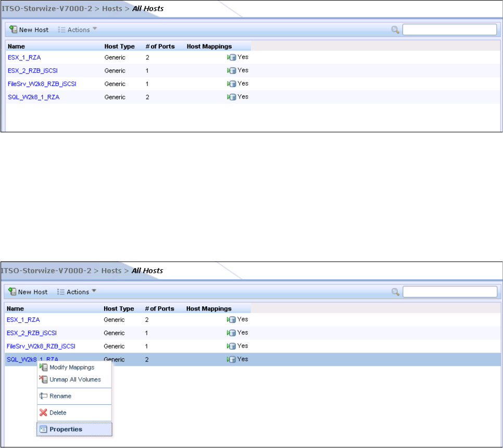Sort by the Host Type column in upper table
This screenshot has height=448, width=503.
pos(119,46)
